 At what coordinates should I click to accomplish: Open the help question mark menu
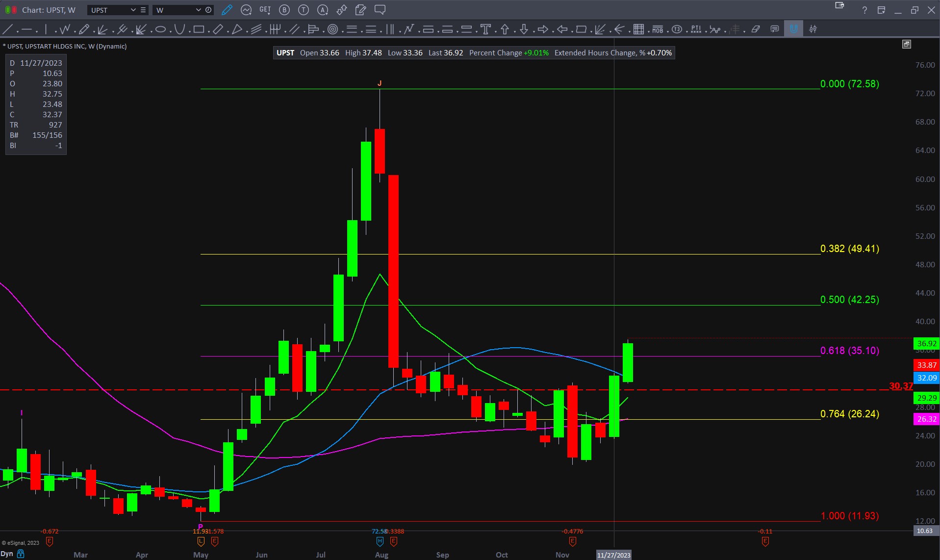click(x=864, y=10)
